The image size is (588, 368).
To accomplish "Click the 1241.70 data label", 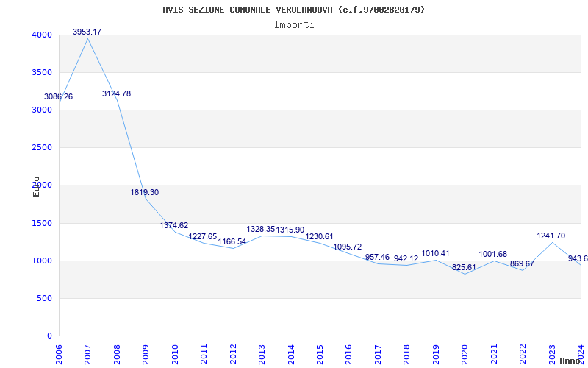I will [551, 236].
